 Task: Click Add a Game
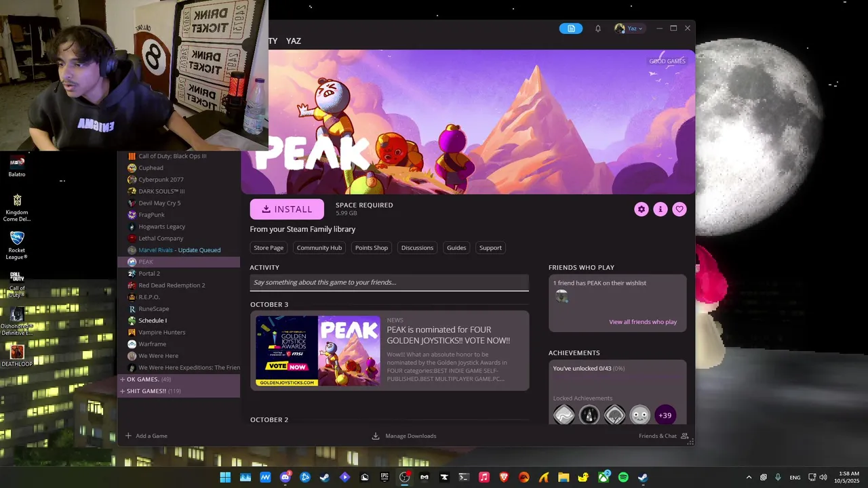click(x=146, y=436)
